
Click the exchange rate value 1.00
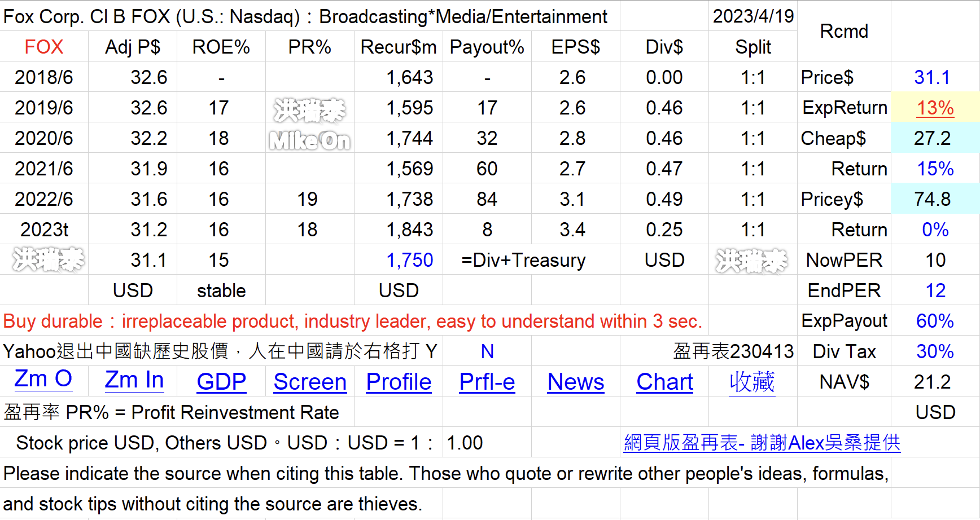coord(465,443)
